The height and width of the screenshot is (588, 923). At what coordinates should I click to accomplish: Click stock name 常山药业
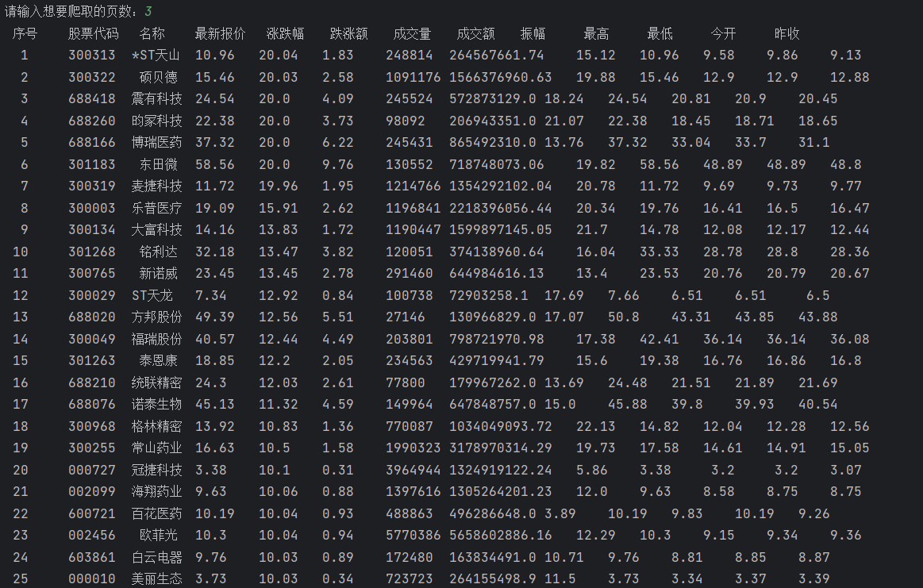pos(157,448)
